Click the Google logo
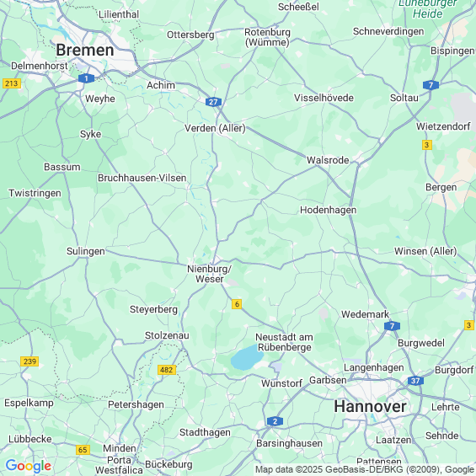The image size is (476, 476). (29, 466)
